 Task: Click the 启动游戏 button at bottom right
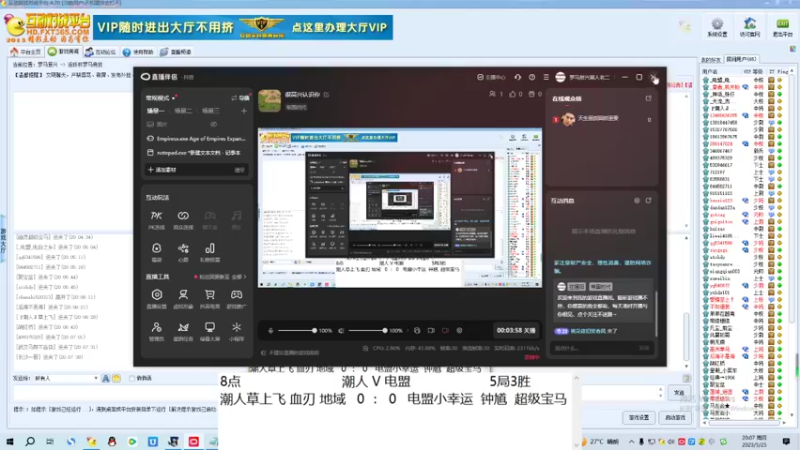click(676, 417)
